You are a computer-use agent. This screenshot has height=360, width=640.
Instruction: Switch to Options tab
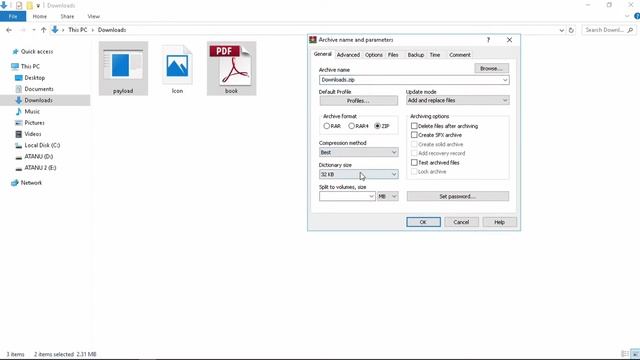pyautogui.click(x=373, y=55)
